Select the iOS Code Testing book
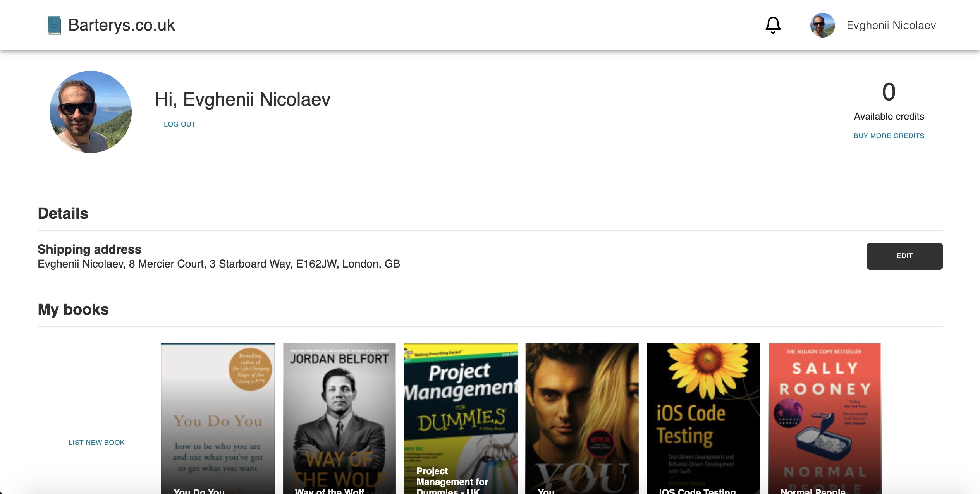The height and width of the screenshot is (494, 980). tap(703, 418)
